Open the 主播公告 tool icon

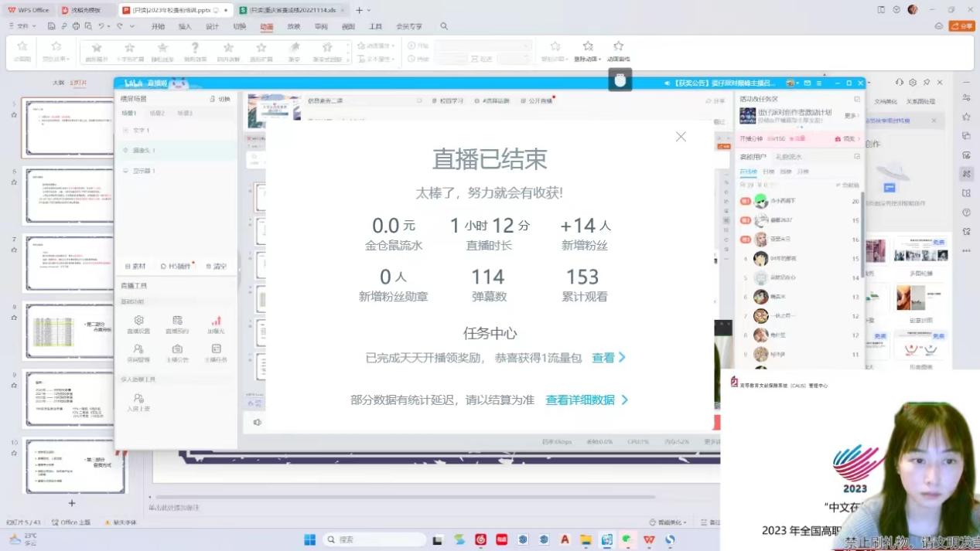coord(177,349)
